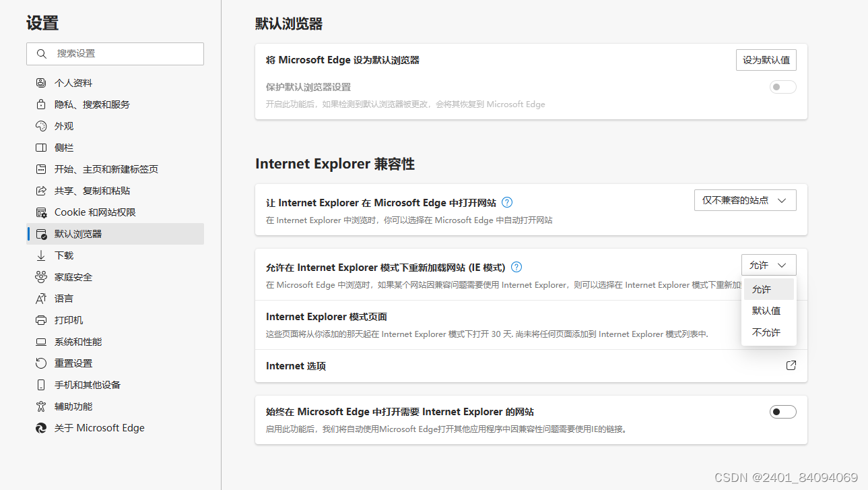Viewport: 868px width, 490px height.
Task: Open 重置设置 page
Action: (x=115, y=363)
